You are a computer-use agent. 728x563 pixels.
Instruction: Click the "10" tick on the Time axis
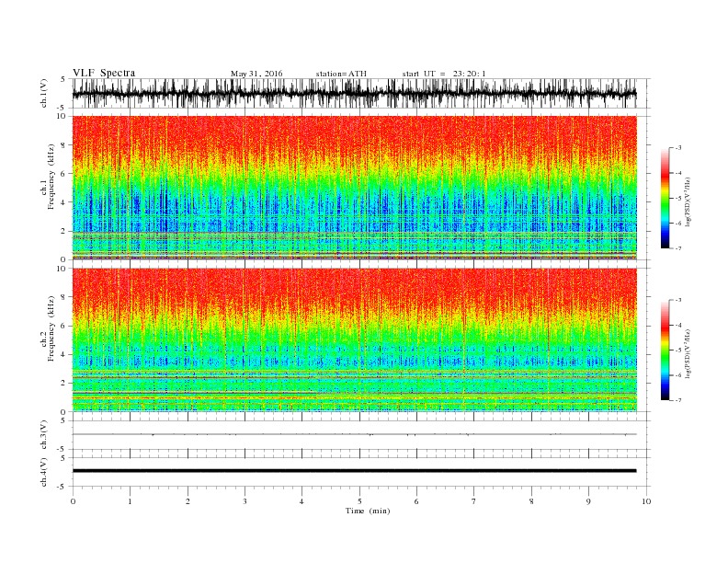(646, 501)
